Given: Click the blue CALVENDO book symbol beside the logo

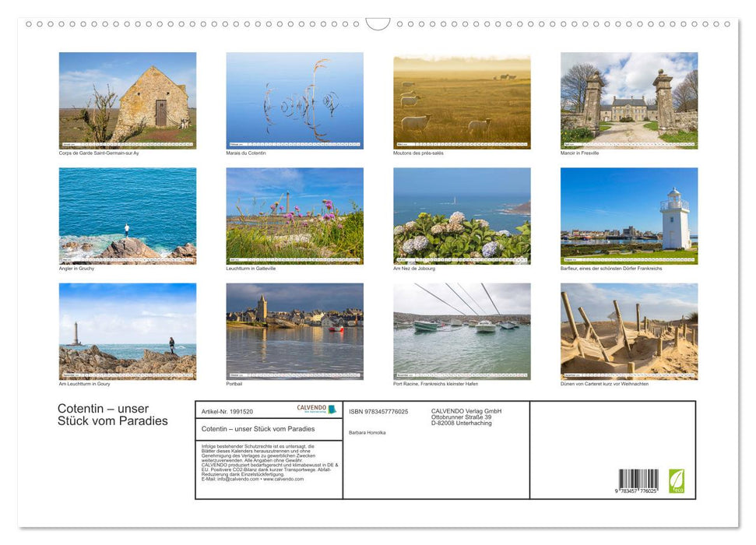Looking at the screenshot, I should pos(332,408).
